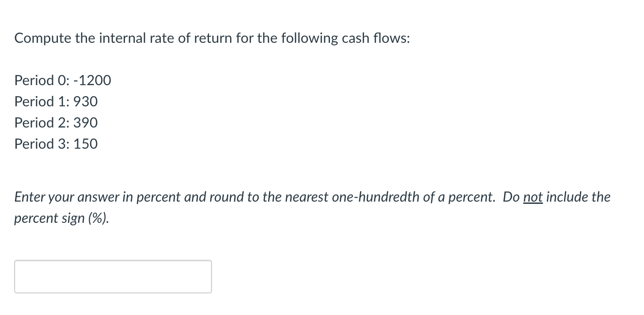Viewport: 644px width, 315px height.
Task: Click the border of the answer field
Action: coord(113,261)
